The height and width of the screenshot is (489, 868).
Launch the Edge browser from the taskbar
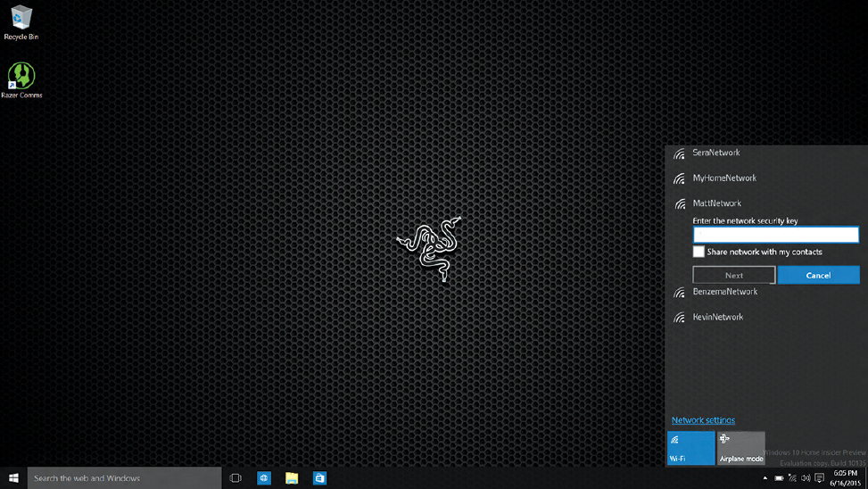tap(264, 478)
